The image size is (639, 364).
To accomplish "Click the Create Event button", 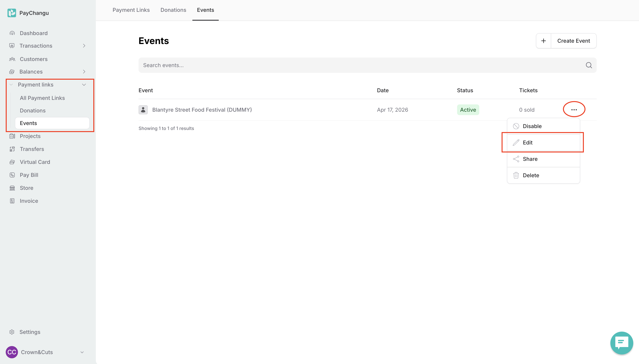I will point(573,41).
